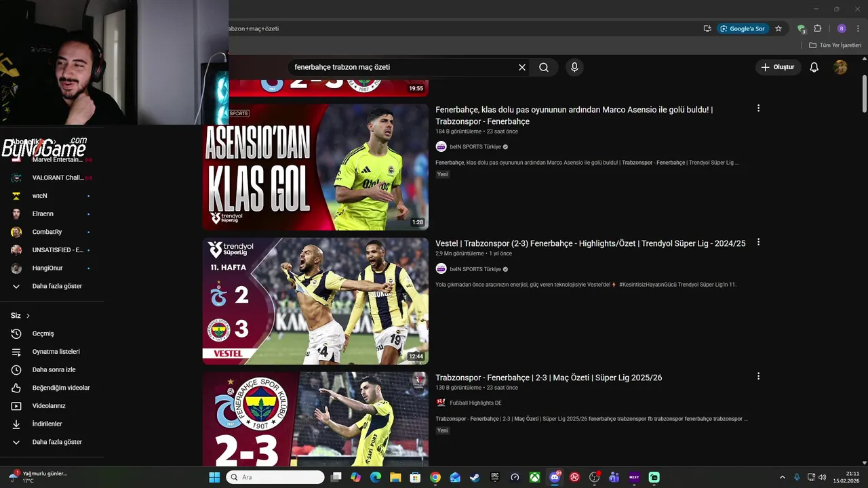Switch to Google Chrome on the taskbar
Viewport: 868px width, 488px height.
[x=435, y=477]
